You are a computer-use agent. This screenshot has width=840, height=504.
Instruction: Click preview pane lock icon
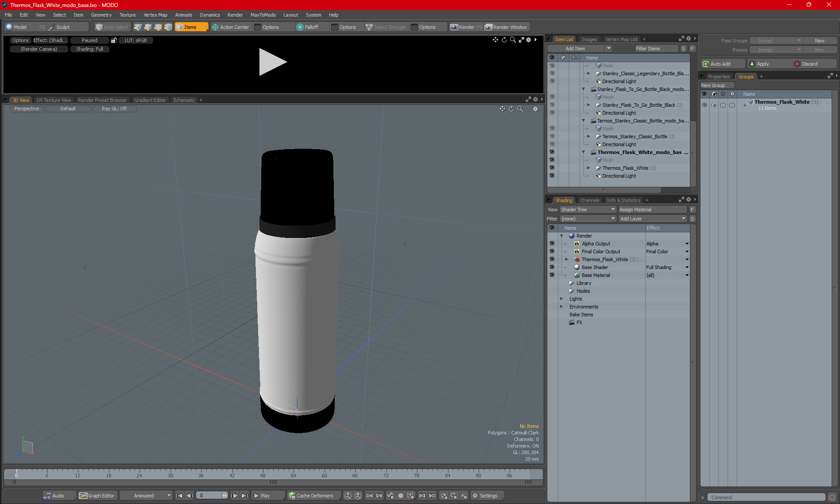tap(114, 40)
